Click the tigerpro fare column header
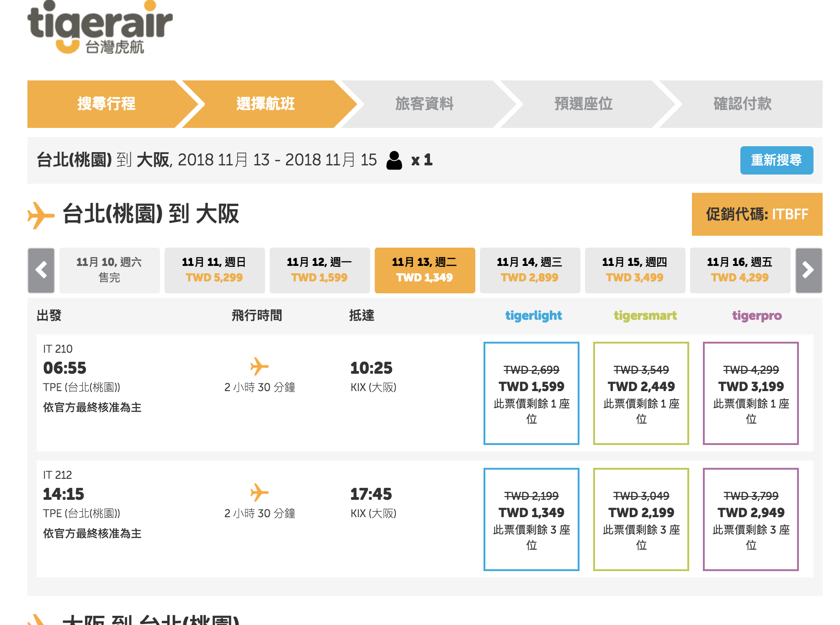Image resolution: width=840 pixels, height=625 pixels. [x=757, y=316]
